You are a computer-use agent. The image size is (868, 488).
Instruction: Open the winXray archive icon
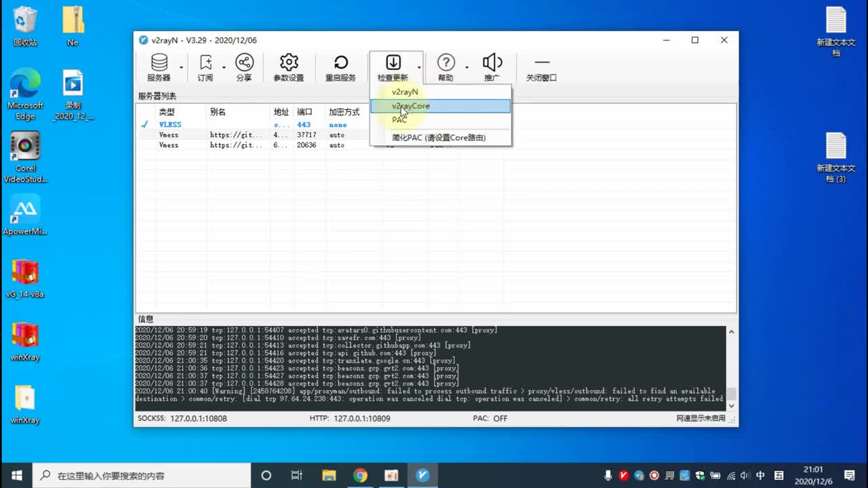point(25,341)
